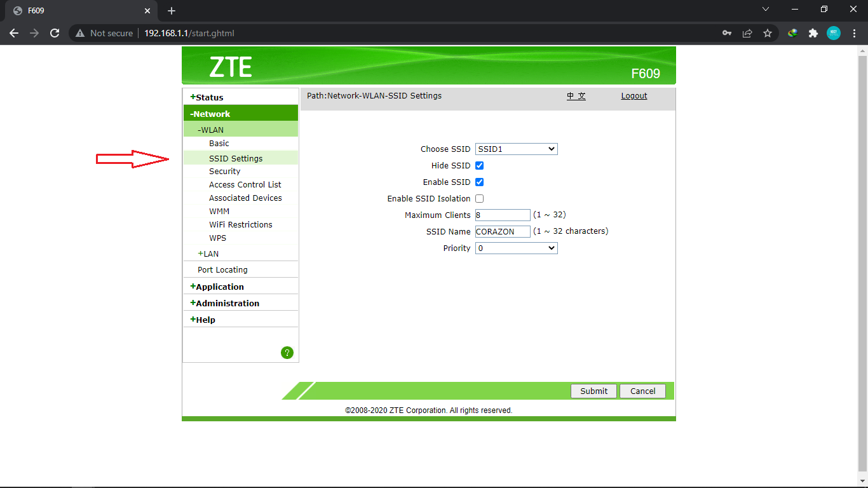
Task: Click the Logout link
Action: click(634, 96)
